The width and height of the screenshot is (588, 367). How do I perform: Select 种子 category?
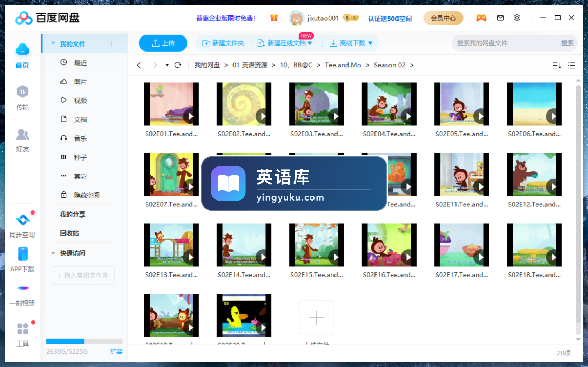80,157
